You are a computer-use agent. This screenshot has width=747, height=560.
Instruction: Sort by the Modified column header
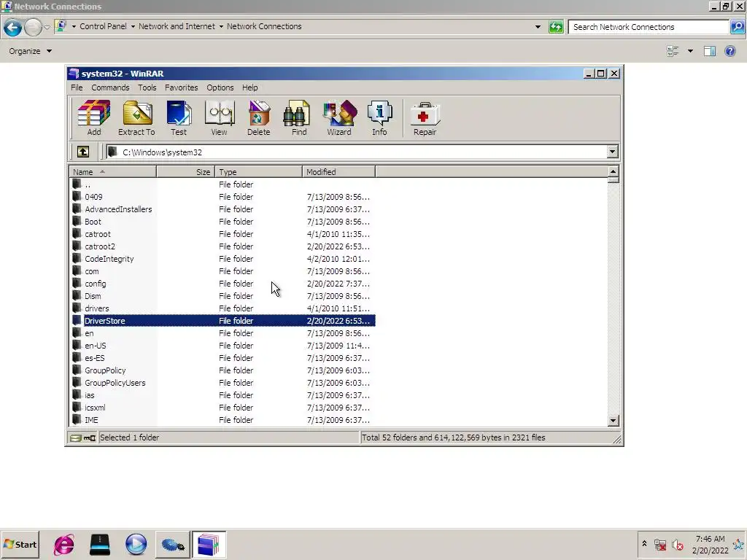(x=338, y=172)
